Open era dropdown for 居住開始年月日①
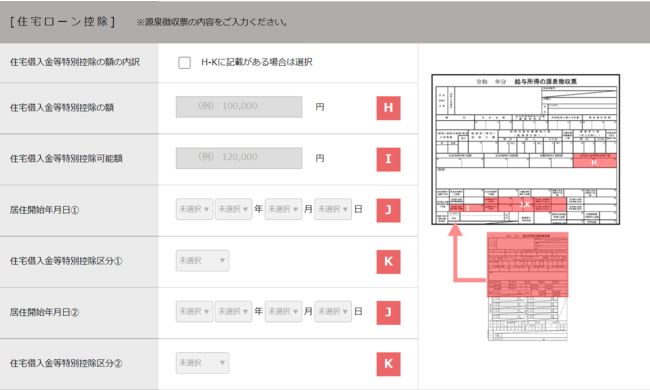Screen dimensions: 650x390 [194, 209]
